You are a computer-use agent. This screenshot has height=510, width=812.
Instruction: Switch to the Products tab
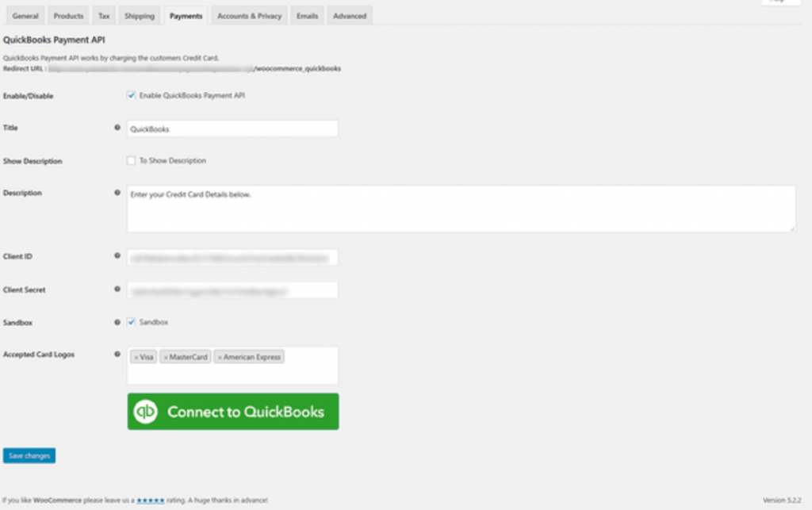click(x=68, y=16)
